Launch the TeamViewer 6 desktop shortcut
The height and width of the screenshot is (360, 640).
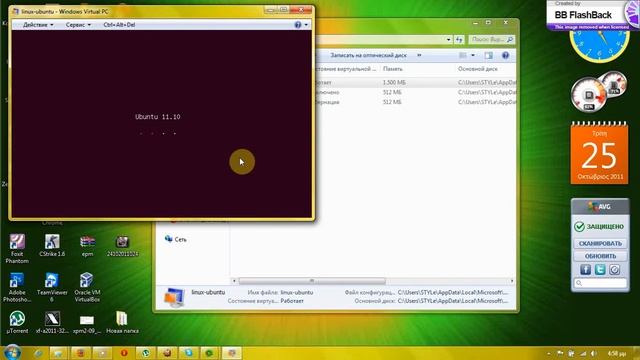pyautogui.click(x=52, y=287)
